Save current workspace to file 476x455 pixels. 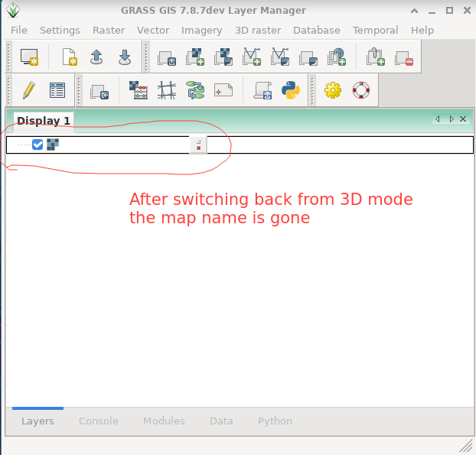tap(125, 57)
